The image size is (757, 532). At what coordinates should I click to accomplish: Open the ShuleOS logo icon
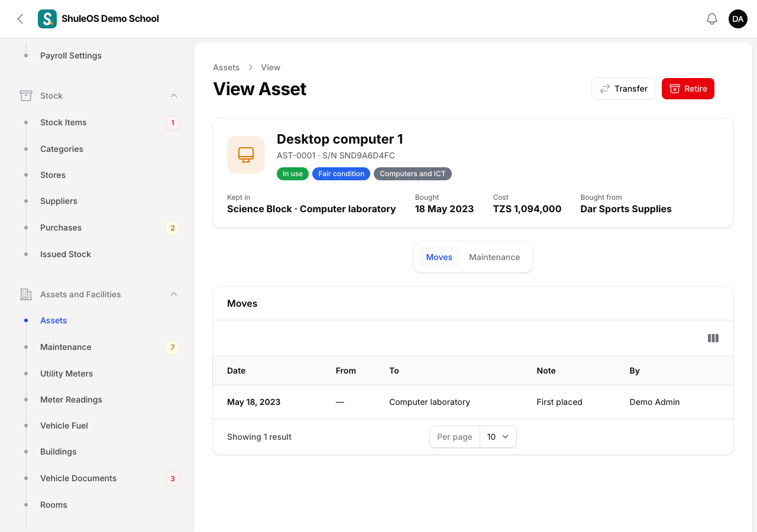click(47, 19)
